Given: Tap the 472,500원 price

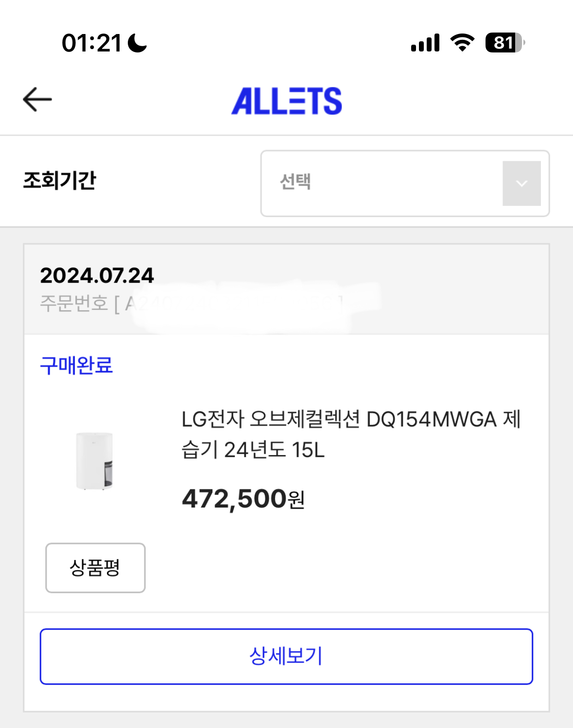Looking at the screenshot, I should 243,499.
